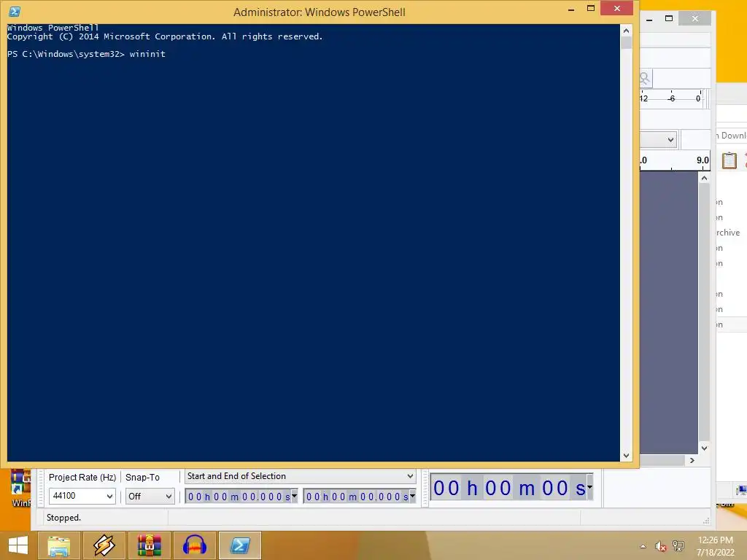The height and width of the screenshot is (560, 747).
Task: Close the Audacity window
Action: (x=695, y=18)
